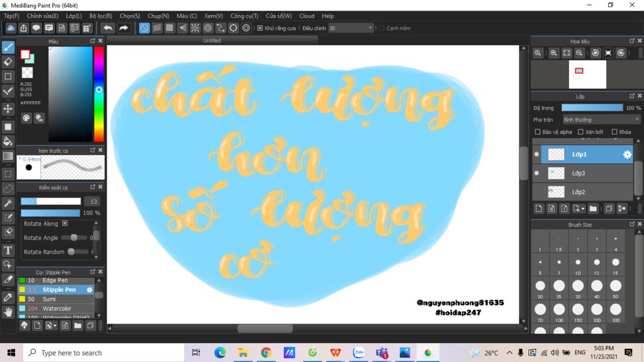Click the rainbow hue slider bar
Image resolution: width=644 pixels, height=362 pixels.
point(99,94)
